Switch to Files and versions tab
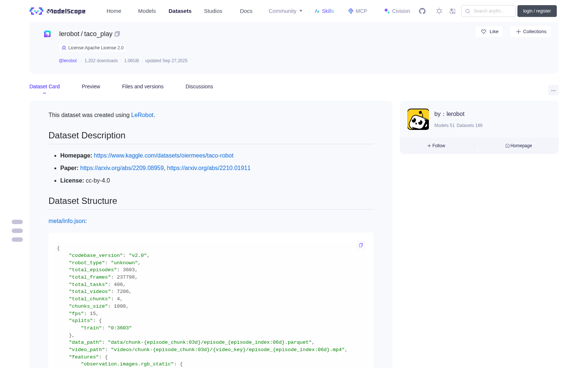 [x=143, y=86]
